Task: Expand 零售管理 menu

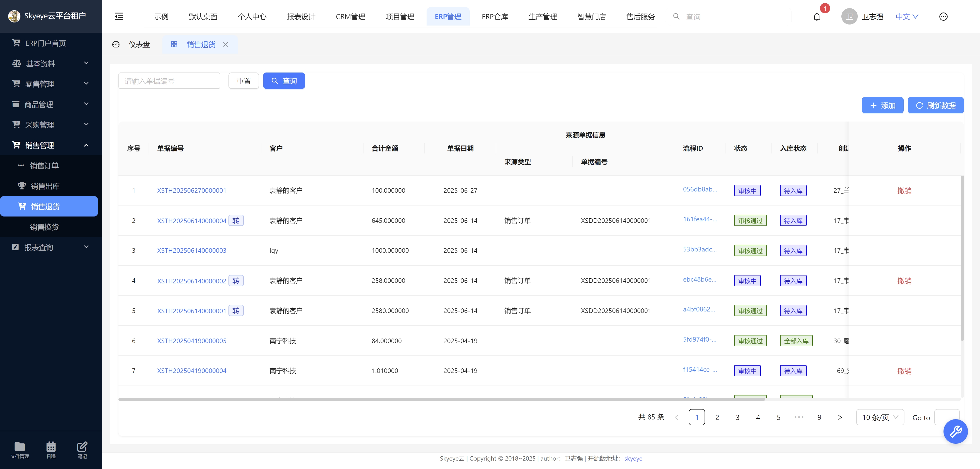Action: point(51,84)
